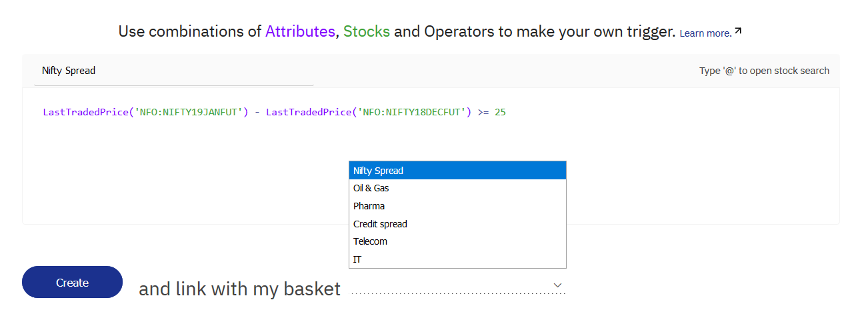Open the Learn more link
Screen dimensions: 868x320
(705, 33)
